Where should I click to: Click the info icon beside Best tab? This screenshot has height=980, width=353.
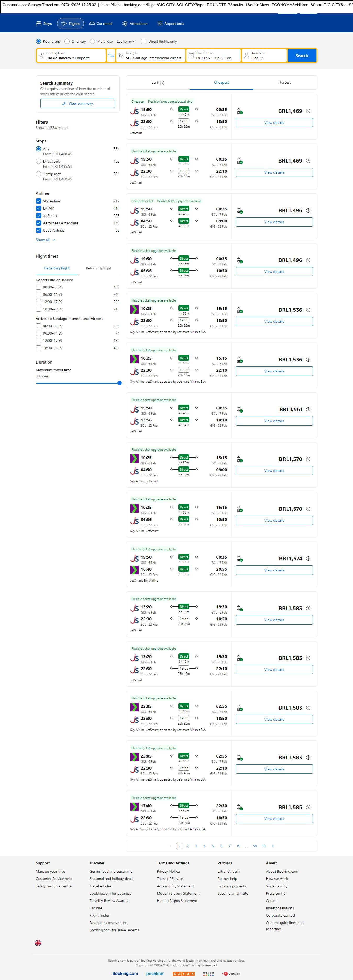click(163, 83)
